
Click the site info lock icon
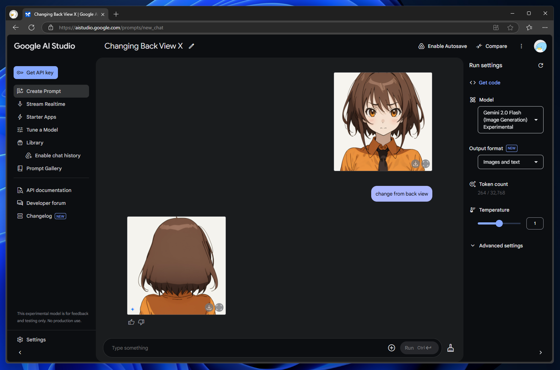(51, 28)
